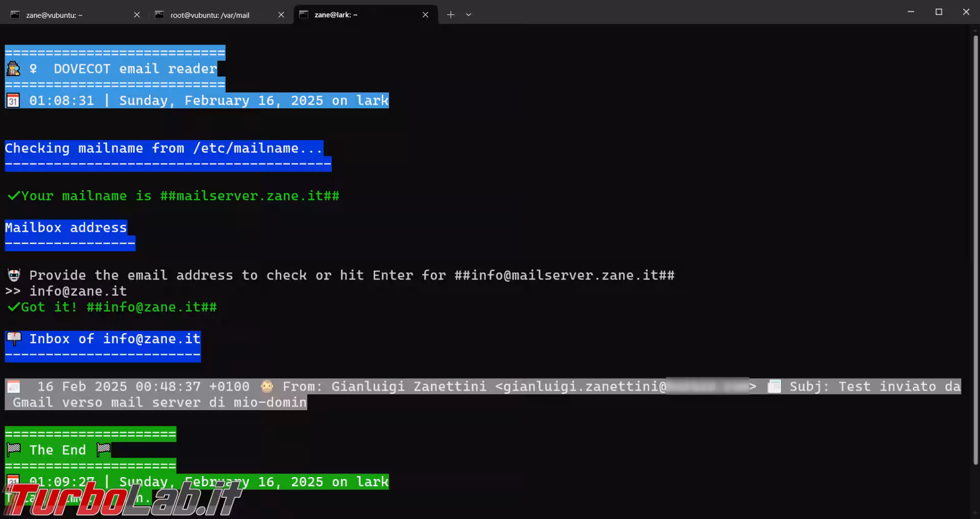Close the terminal window
This screenshot has height=519, width=980.
tap(966, 12)
